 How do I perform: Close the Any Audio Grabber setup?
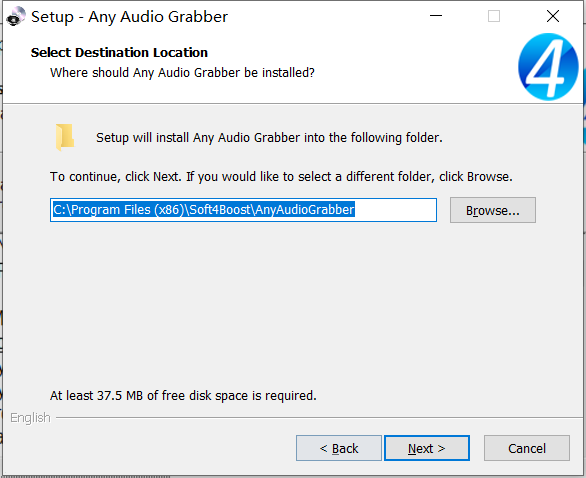click(553, 16)
